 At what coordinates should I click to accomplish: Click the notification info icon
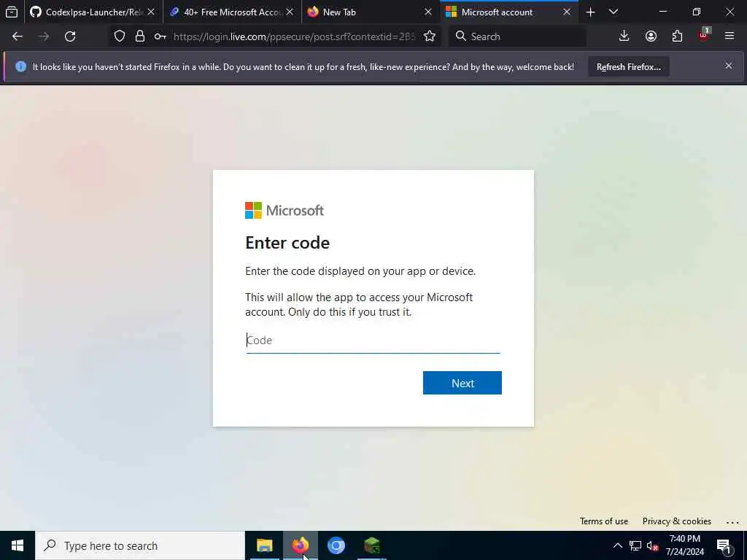click(x=21, y=66)
